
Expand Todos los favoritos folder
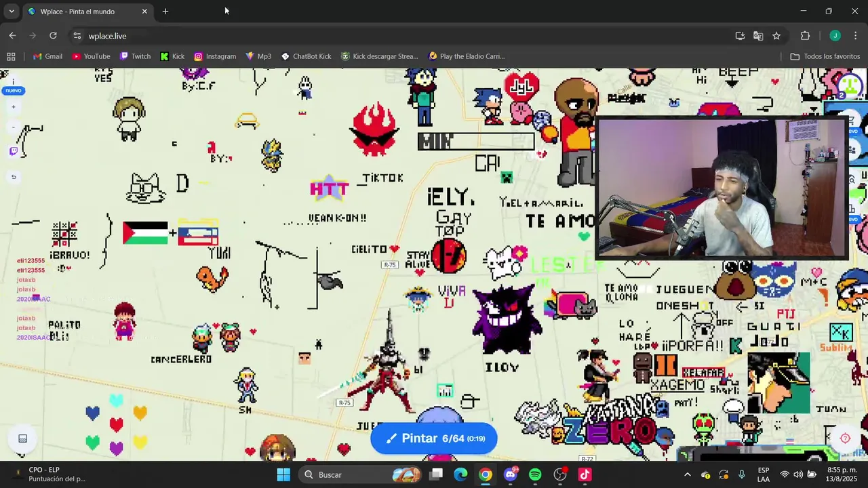[825, 56]
